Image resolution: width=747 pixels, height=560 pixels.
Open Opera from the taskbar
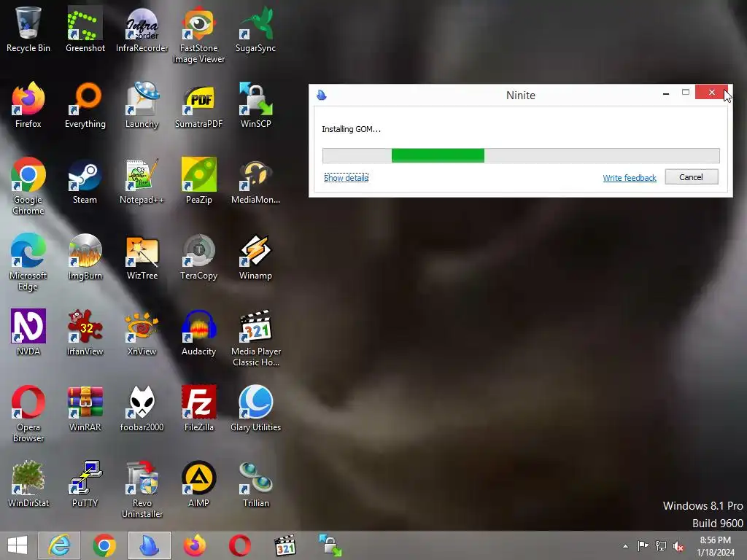point(239,545)
